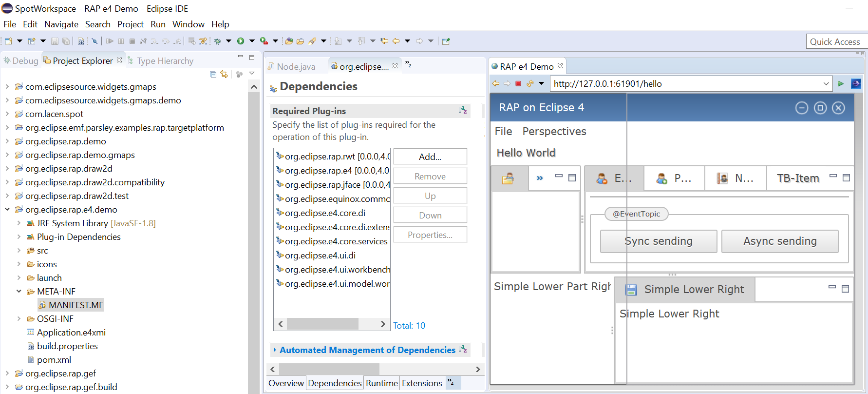Show more tabs chevron in RAP left part
Viewport: 868px width, 394px height.
540,178
